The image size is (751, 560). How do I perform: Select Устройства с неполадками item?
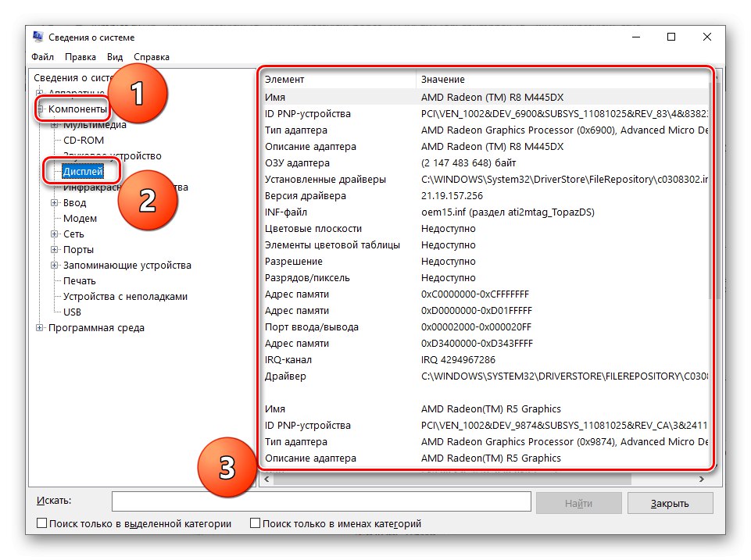(126, 297)
